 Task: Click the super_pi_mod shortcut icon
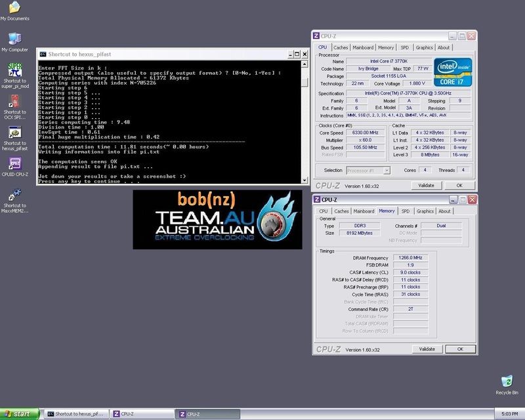(x=14, y=70)
